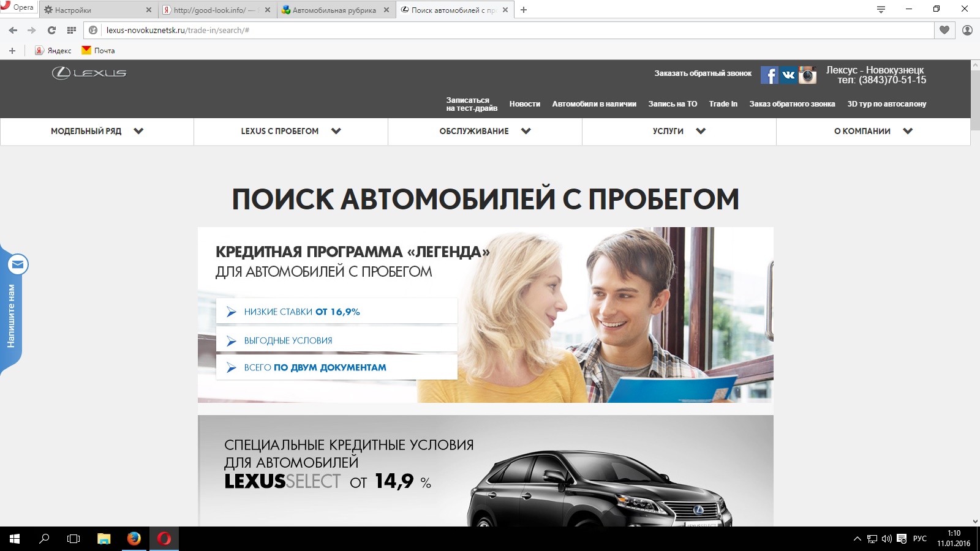Click the page vertical scrollbar thumb
Viewport: 980px width, 551px height.
click(x=975, y=100)
